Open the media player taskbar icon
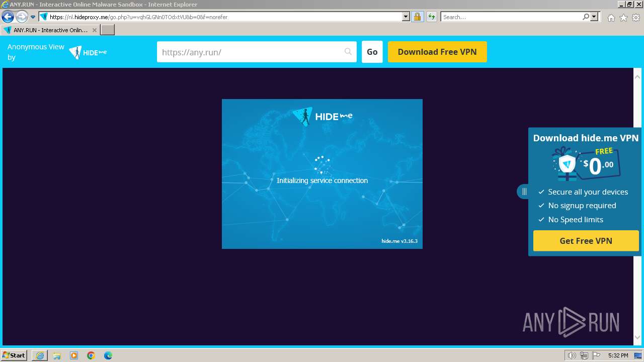 point(74,355)
